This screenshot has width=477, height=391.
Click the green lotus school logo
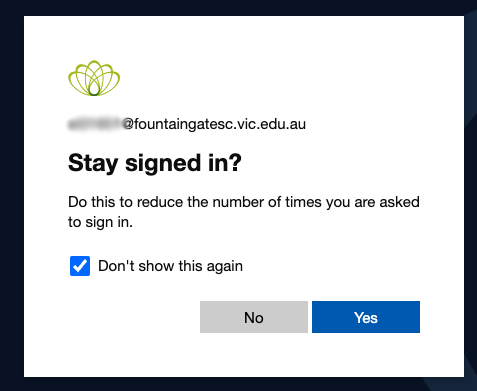94,78
